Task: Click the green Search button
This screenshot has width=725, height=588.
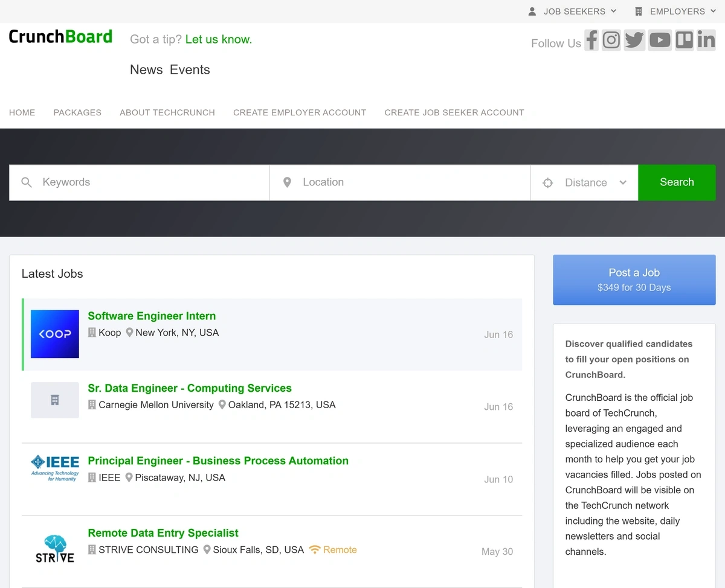Action: coord(677,182)
